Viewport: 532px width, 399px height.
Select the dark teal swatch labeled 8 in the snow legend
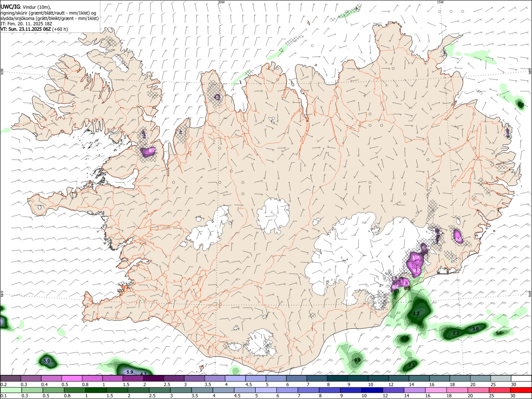tap(337, 378)
